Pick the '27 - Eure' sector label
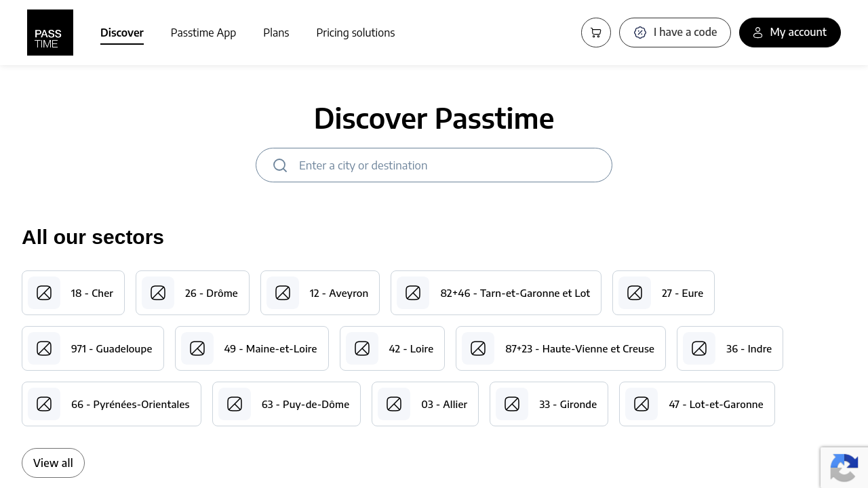Image resolution: width=868 pixels, height=488 pixels. (x=682, y=293)
